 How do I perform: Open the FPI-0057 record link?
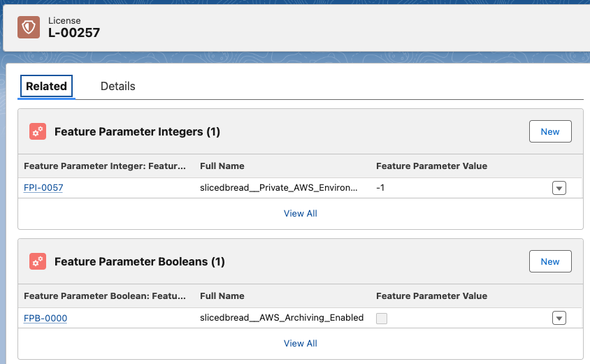pos(43,188)
